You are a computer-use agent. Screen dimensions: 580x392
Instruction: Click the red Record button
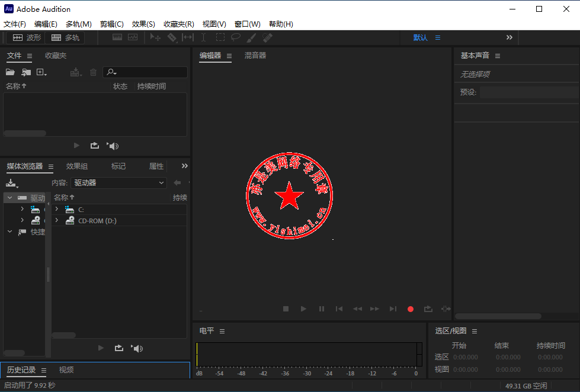[x=410, y=309]
